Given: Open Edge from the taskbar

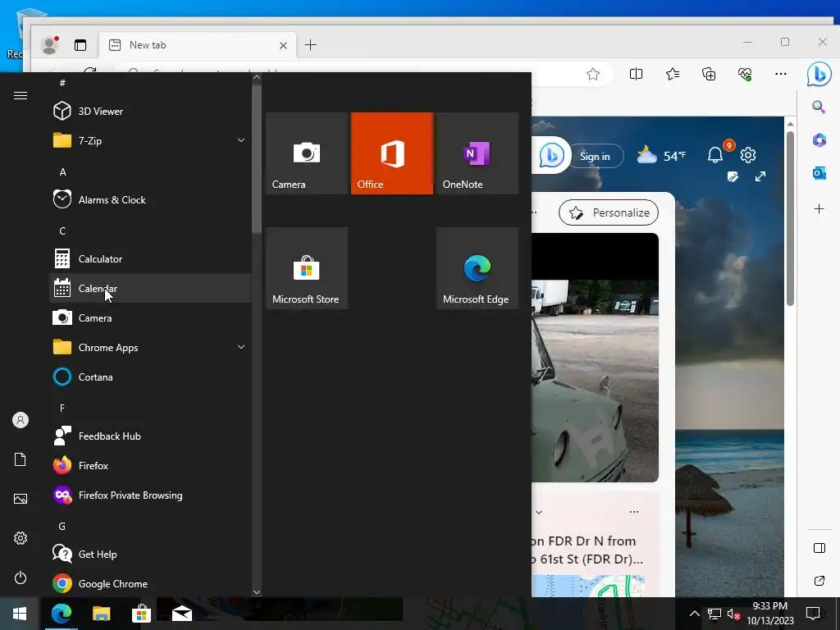Looking at the screenshot, I should [x=61, y=614].
